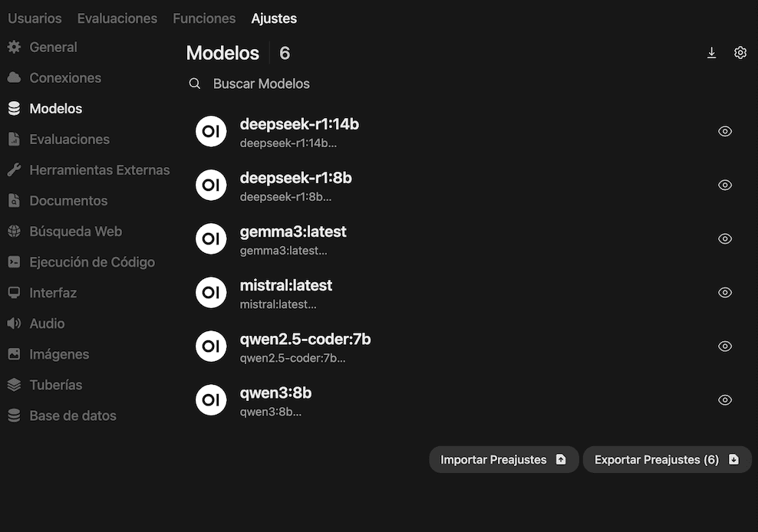
Task: Open Herramientas Externas via the wrench icon
Action: [14, 169]
